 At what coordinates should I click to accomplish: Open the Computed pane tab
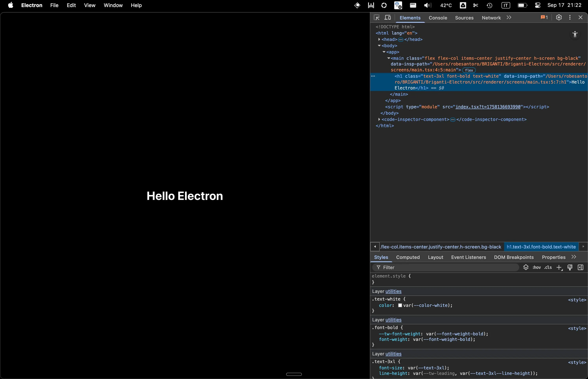coord(408,257)
